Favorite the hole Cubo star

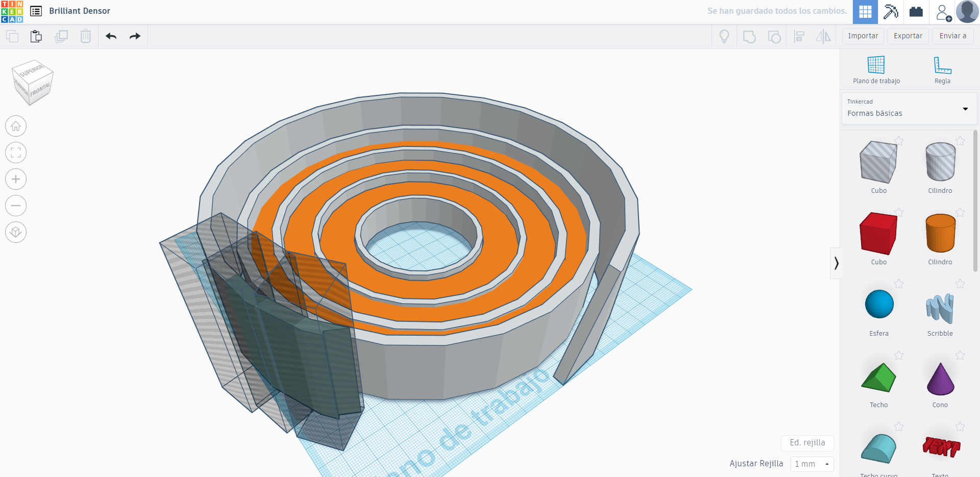coord(899,141)
